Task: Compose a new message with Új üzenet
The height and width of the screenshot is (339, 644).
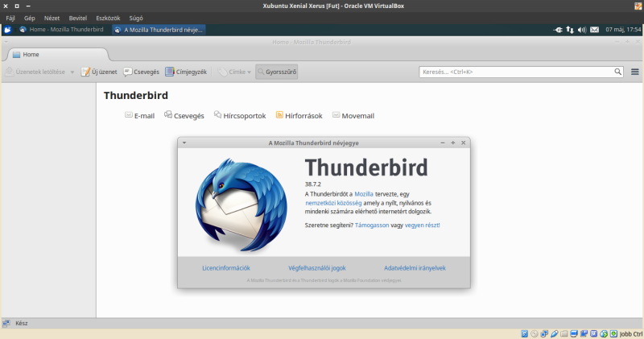Action: pyautogui.click(x=99, y=72)
